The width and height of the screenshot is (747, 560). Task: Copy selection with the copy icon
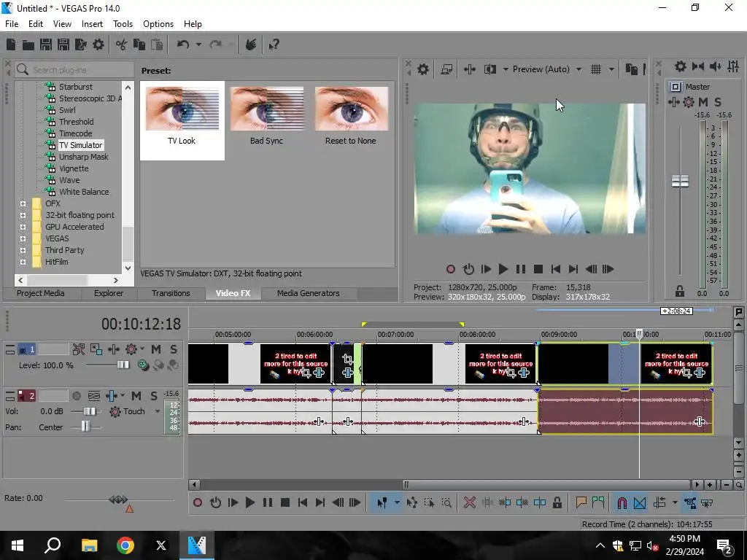(x=139, y=44)
